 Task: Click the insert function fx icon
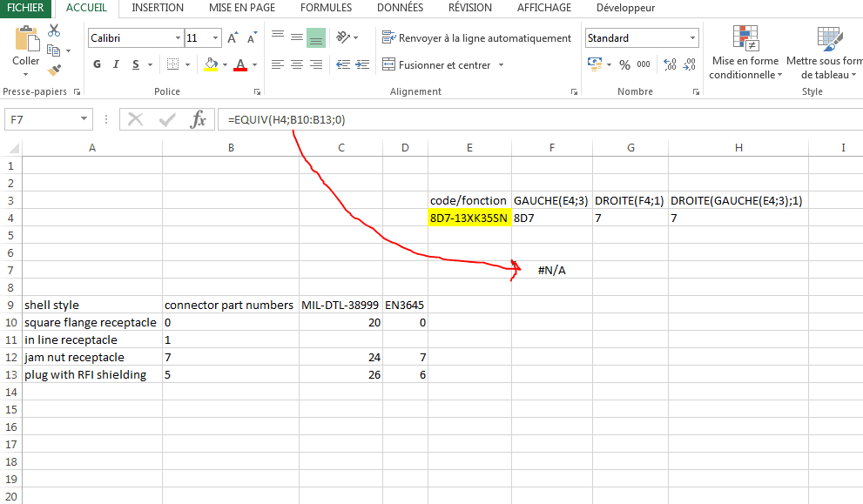pyautogui.click(x=198, y=119)
